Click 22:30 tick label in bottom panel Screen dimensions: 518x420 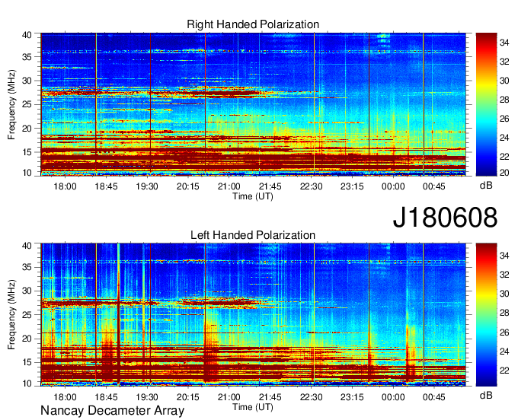point(311,397)
